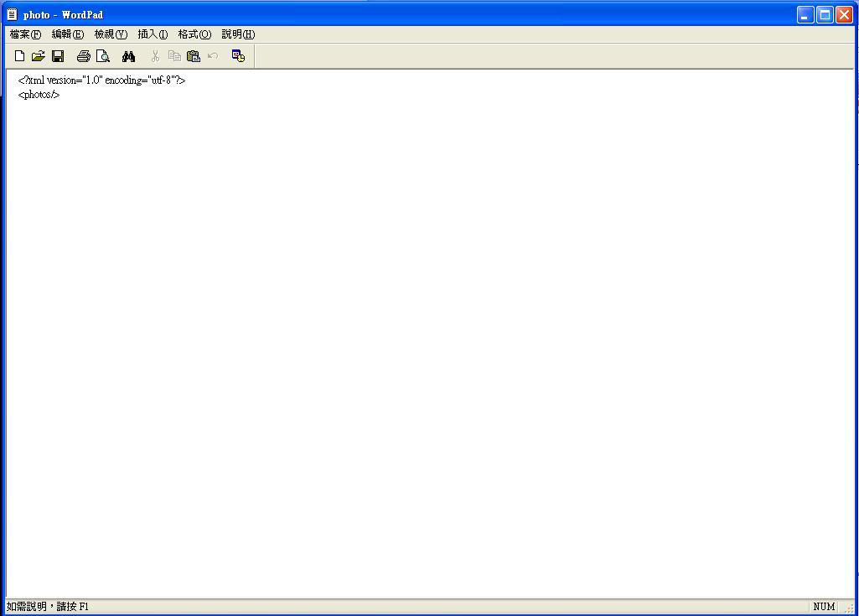859x616 pixels.
Task: Click the photo - WordPad title bar text
Action: tap(63, 15)
